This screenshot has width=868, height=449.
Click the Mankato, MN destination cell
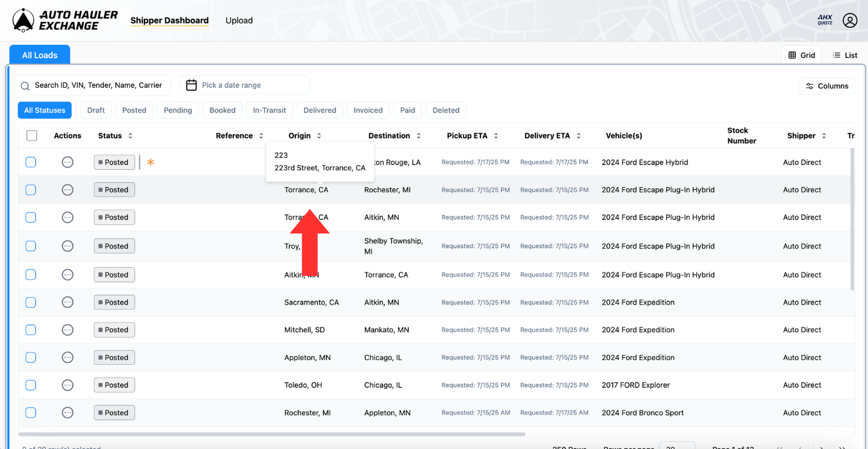tap(387, 330)
